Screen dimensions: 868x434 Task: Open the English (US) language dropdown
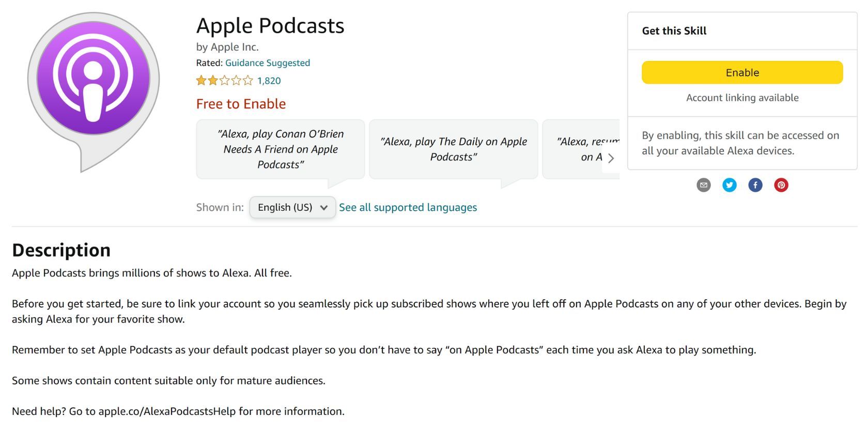(292, 207)
